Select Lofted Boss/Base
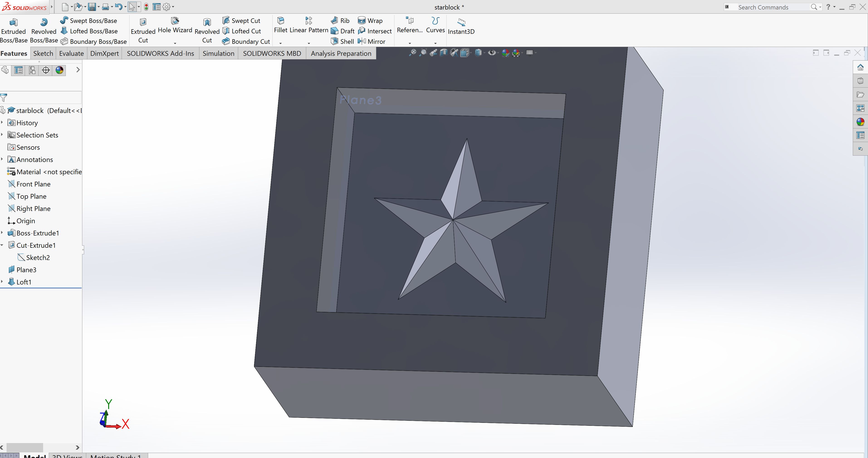This screenshot has width=868, height=458. [89, 31]
